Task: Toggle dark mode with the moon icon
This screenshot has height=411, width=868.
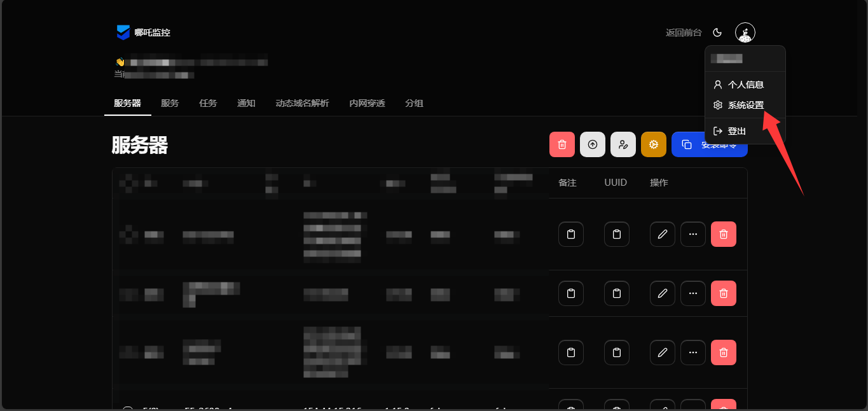Action: 717,32
